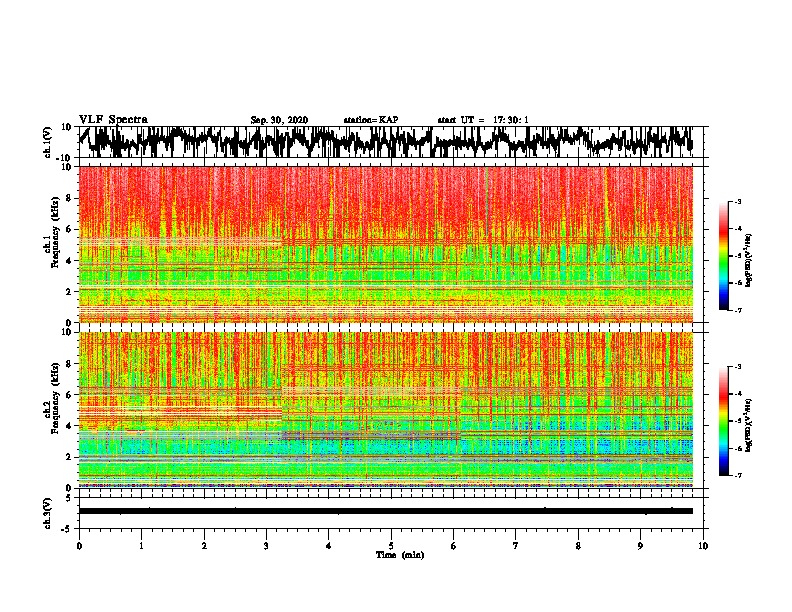The height and width of the screenshot is (612, 792).
Task: Click time axis tick label '8'
Action: (578, 546)
